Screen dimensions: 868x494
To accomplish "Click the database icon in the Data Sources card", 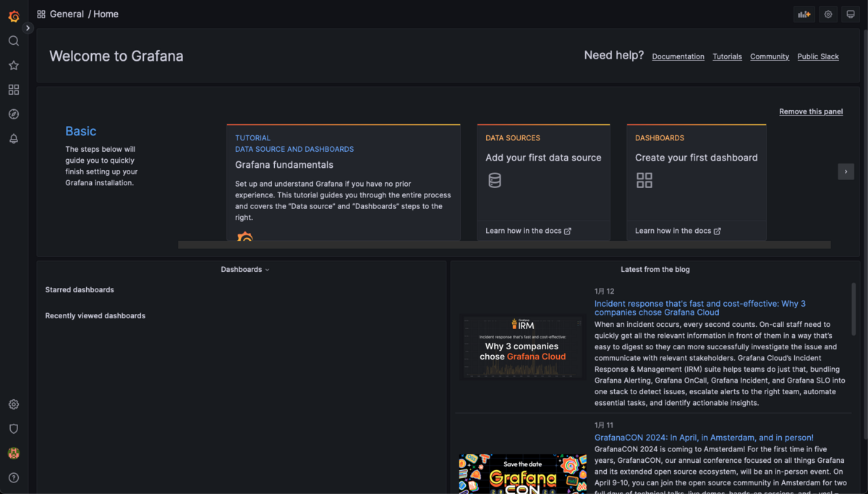I will pyautogui.click(x=495, y=180).
